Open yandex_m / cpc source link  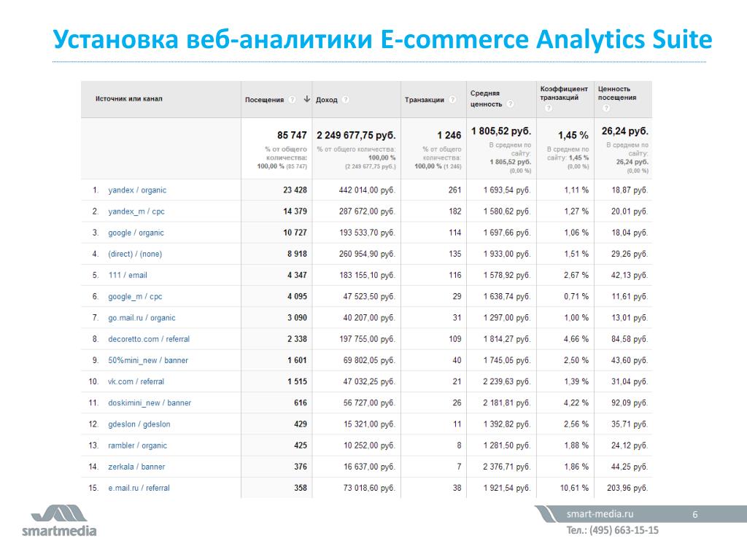136,211
